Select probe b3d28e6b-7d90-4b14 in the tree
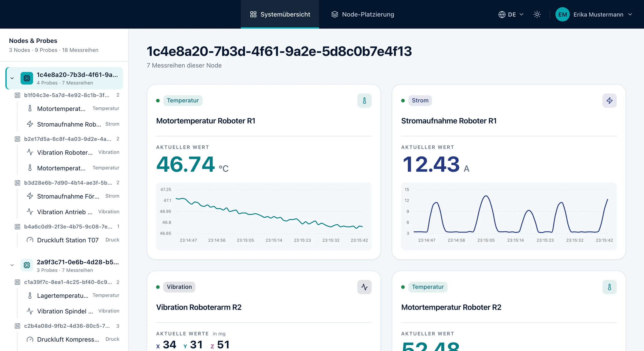The height and width of the screenshot is (351, 644). tap(67, 183)
